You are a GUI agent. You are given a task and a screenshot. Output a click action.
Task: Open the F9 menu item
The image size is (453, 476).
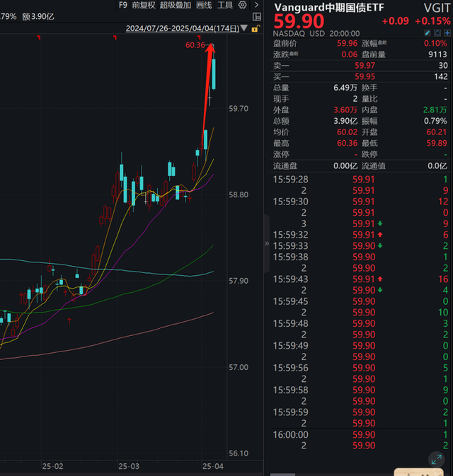(x=123, y=5)
